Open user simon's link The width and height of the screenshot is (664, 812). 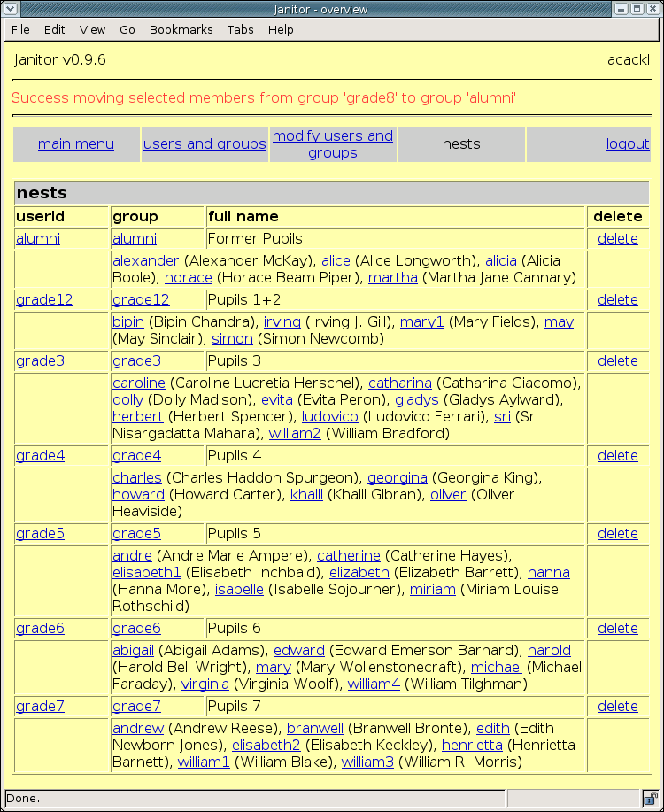(x=232, y=338)
